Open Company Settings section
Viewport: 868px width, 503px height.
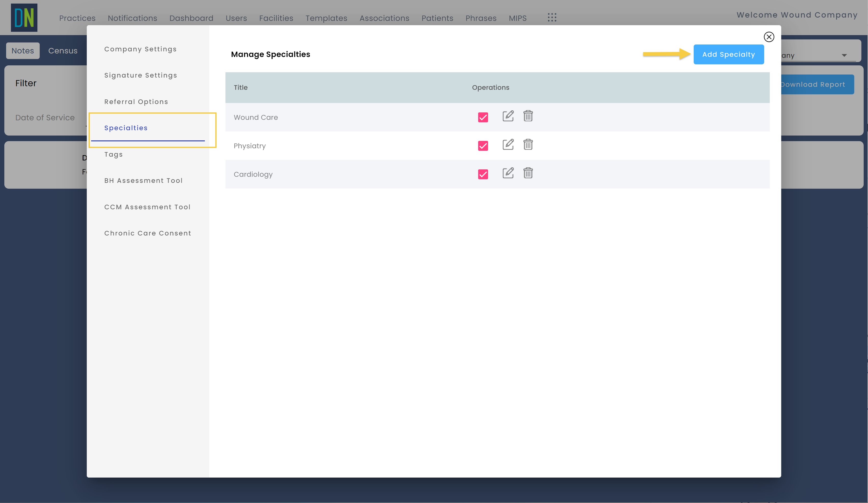tap(140, 49)
